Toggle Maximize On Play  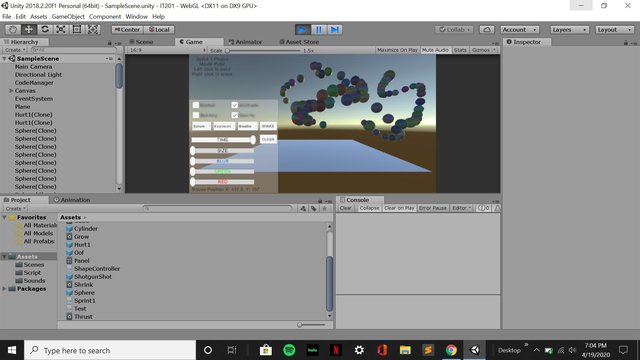397,50
